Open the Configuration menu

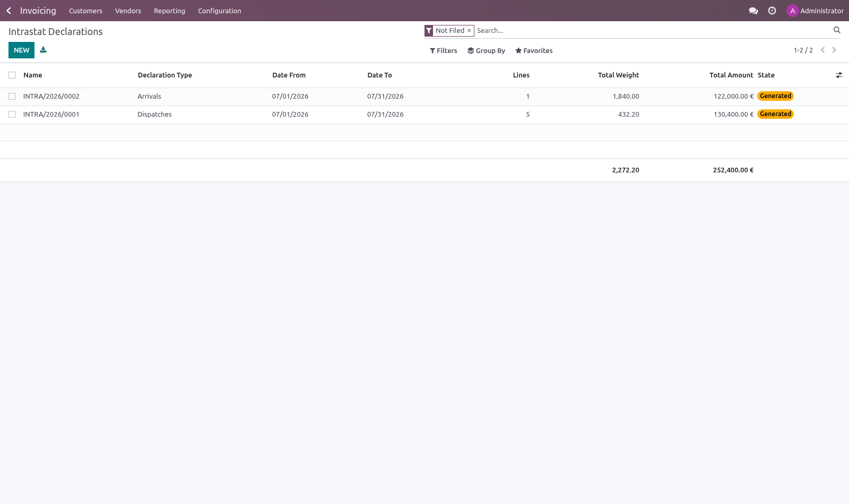(219, 11)
